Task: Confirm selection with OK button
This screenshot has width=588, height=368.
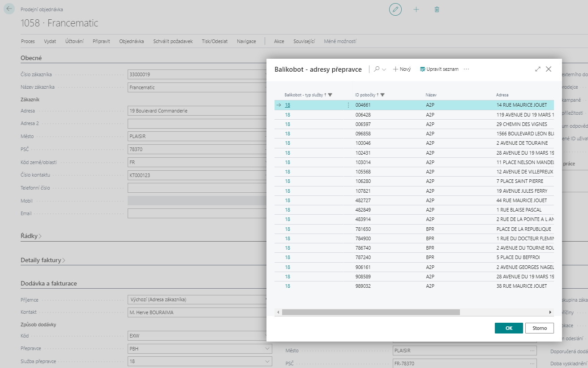Action: point(508,328)
